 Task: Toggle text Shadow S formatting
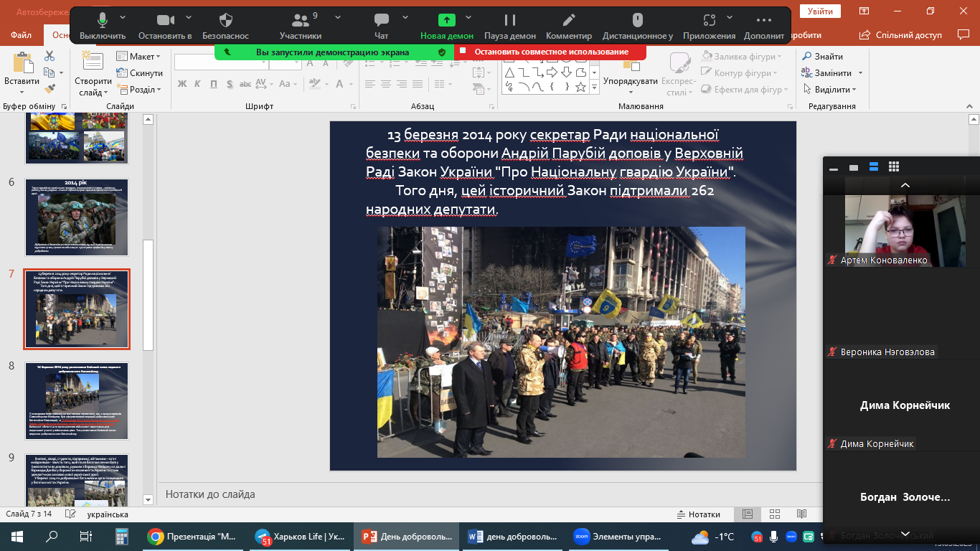230,84
